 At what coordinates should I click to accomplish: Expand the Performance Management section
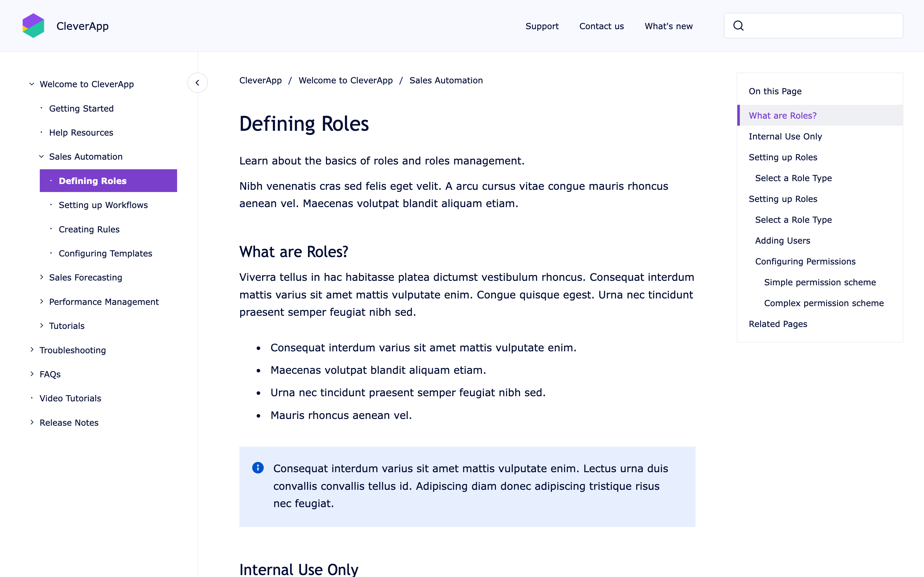[43, 302]
